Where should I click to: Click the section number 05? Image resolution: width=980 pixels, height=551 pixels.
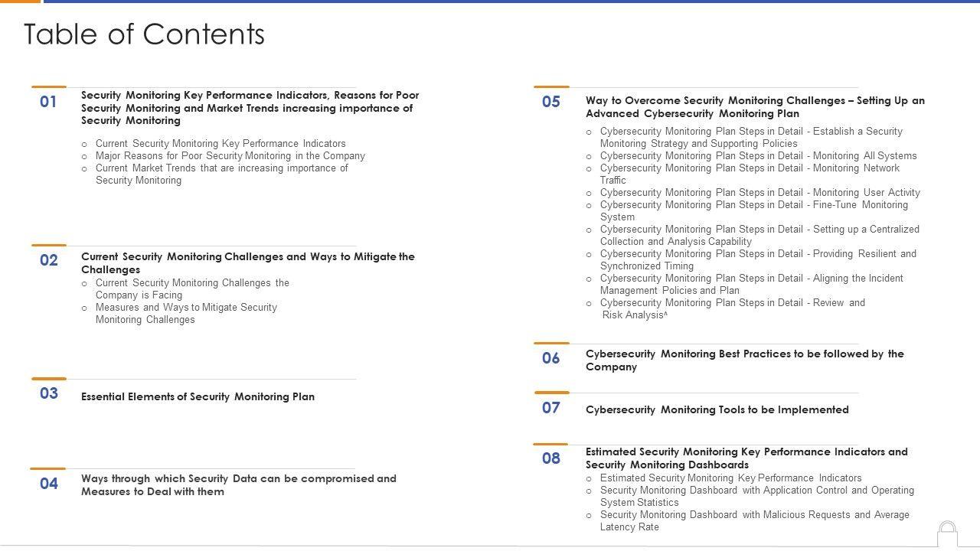(x=551, y=102)
